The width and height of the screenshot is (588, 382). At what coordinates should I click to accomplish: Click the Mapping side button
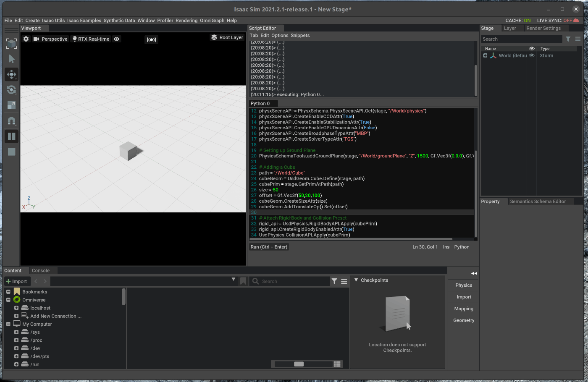(x=464, y=309)
